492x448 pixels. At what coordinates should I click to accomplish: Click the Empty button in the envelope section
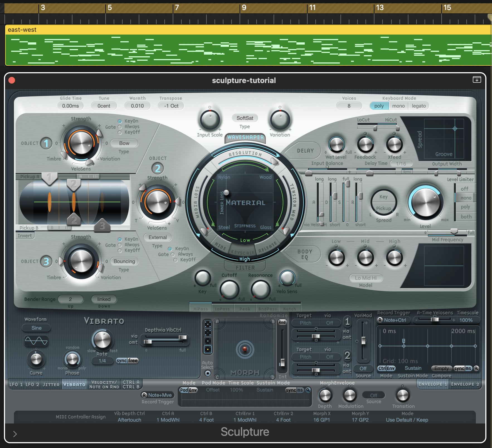[x=442, y=368]
